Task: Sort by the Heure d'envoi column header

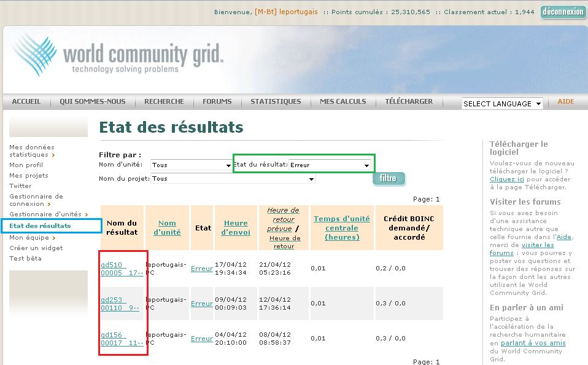Action: [x=236, y=227]
